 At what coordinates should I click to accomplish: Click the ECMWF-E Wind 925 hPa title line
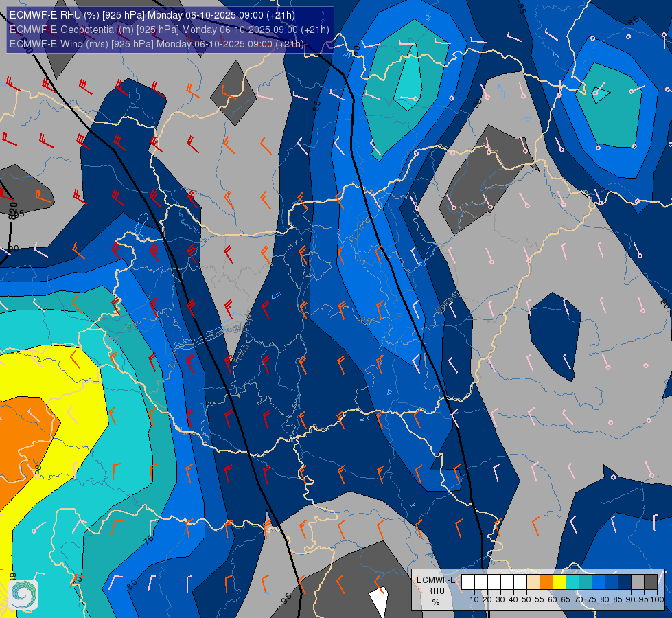coord(157,44)
